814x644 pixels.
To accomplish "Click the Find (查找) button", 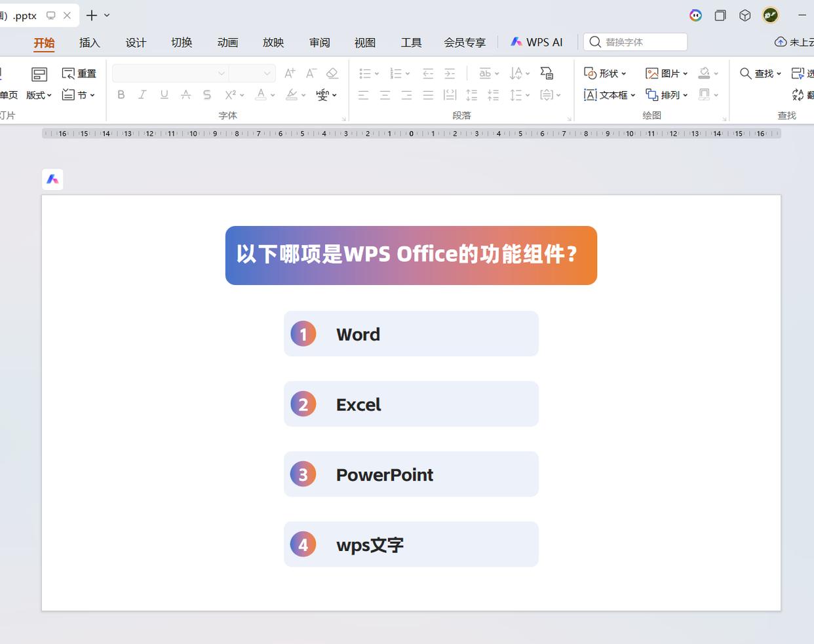I will 760,73.
